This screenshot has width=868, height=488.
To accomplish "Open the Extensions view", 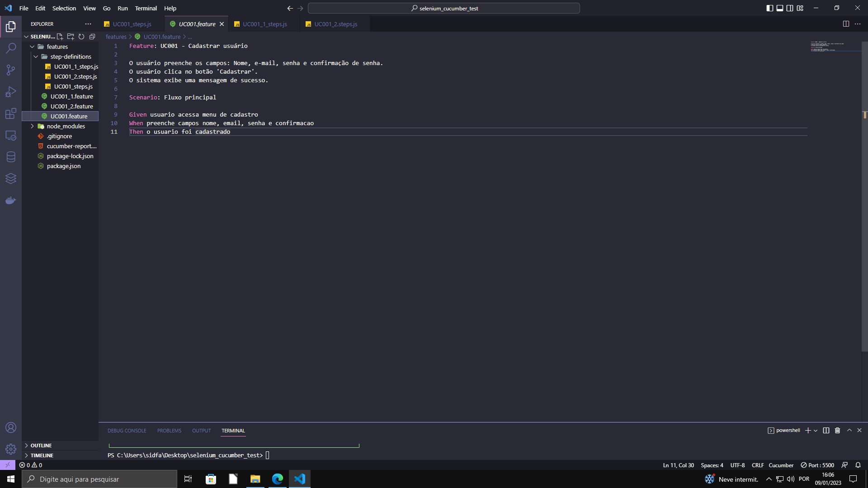I will (x=11, y=113).
